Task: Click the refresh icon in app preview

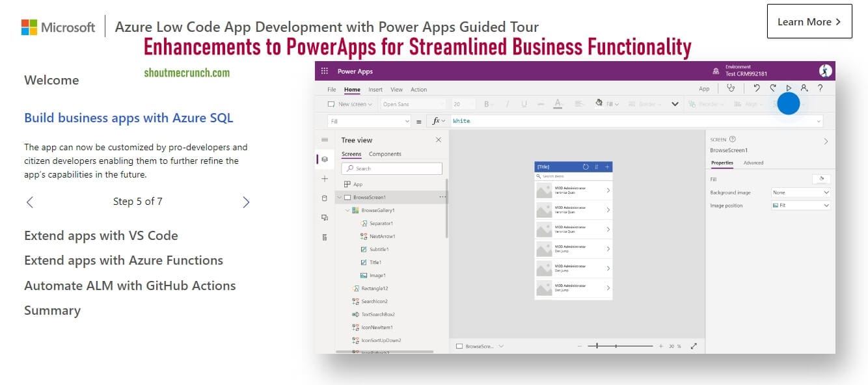Action: tap(586, 167)
